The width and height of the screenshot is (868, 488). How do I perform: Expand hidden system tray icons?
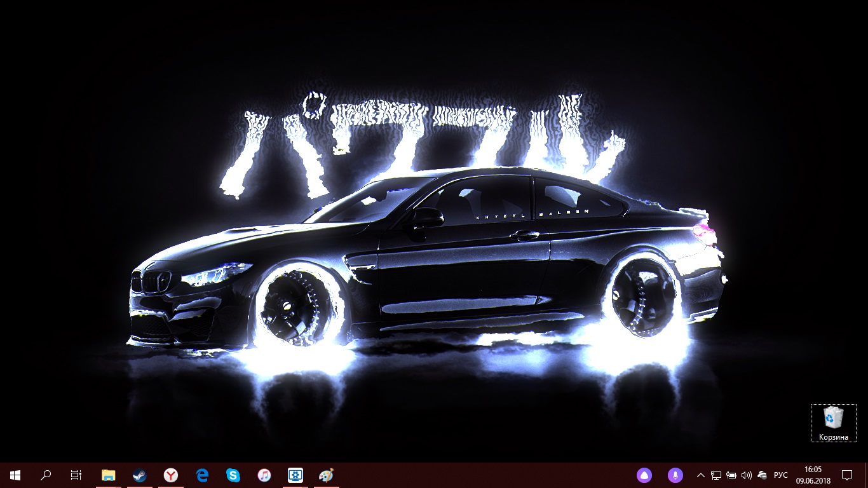pos(701,475)
